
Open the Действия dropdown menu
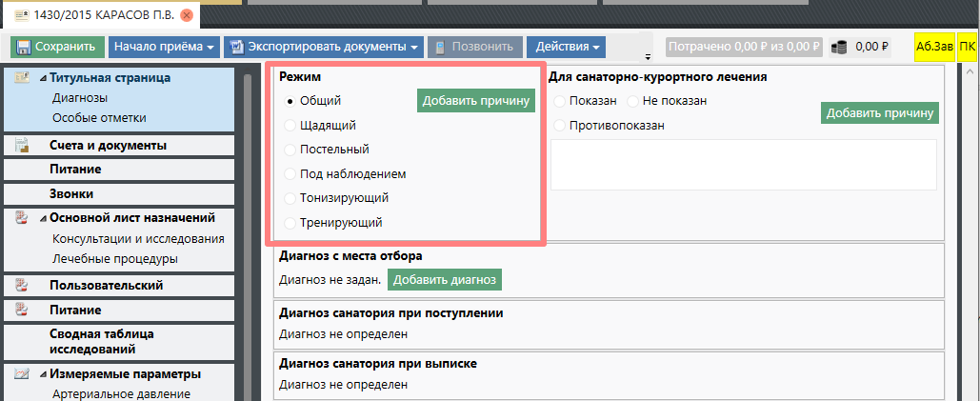coord(567,47)
